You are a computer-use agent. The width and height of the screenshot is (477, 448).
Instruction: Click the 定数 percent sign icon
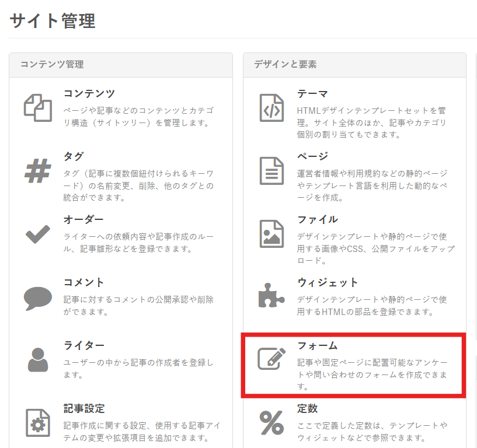pyautogui.click(x=271, y=422)
